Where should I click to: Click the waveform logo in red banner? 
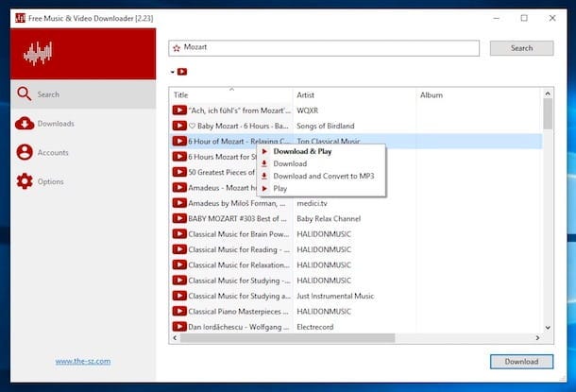[38, 54]
